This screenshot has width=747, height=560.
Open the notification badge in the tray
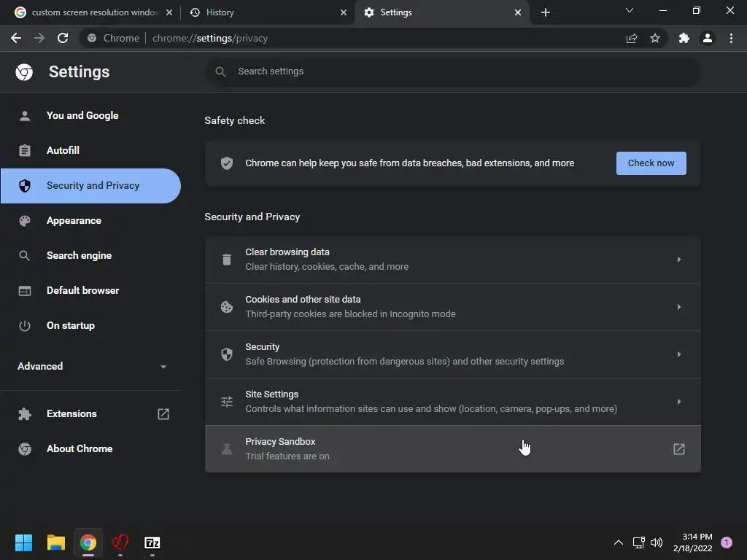point(727,542)
